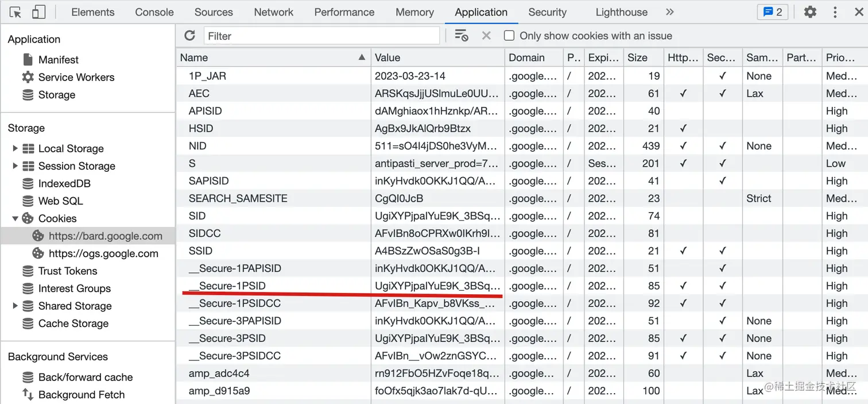868x404 pixels.
Task: Select the Application tab
Action: pos(481,12)
